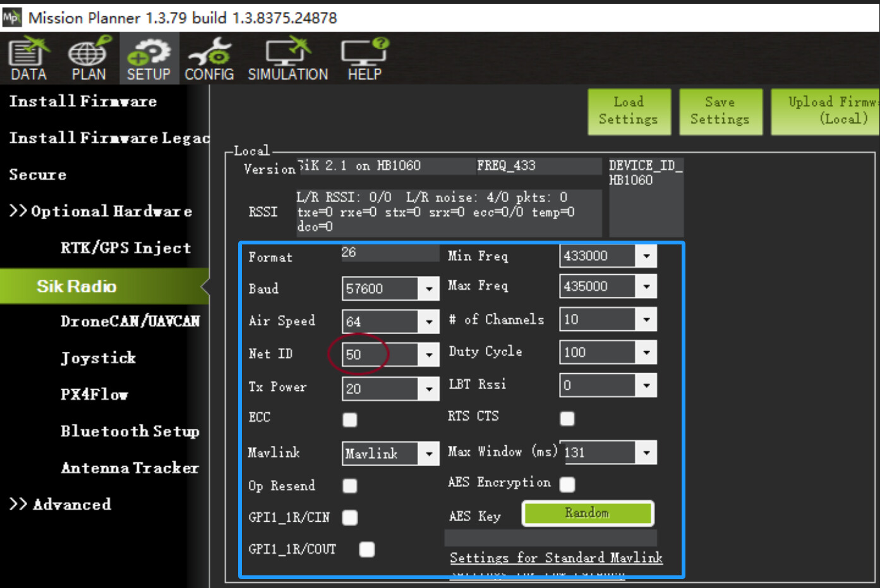
Task: Open the HELP section icon
Action: (x=363, y=58)
